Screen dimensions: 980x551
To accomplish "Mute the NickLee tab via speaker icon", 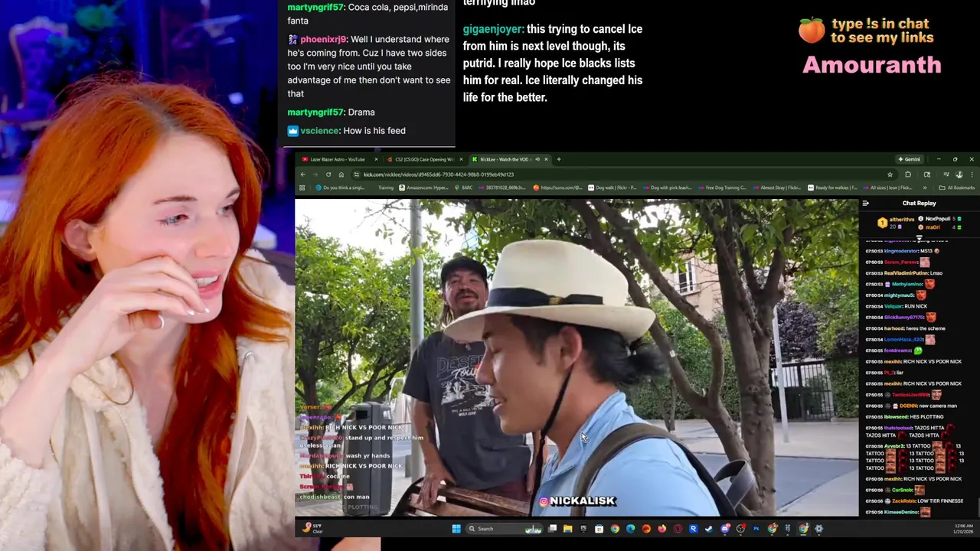I will coord(537,159).
